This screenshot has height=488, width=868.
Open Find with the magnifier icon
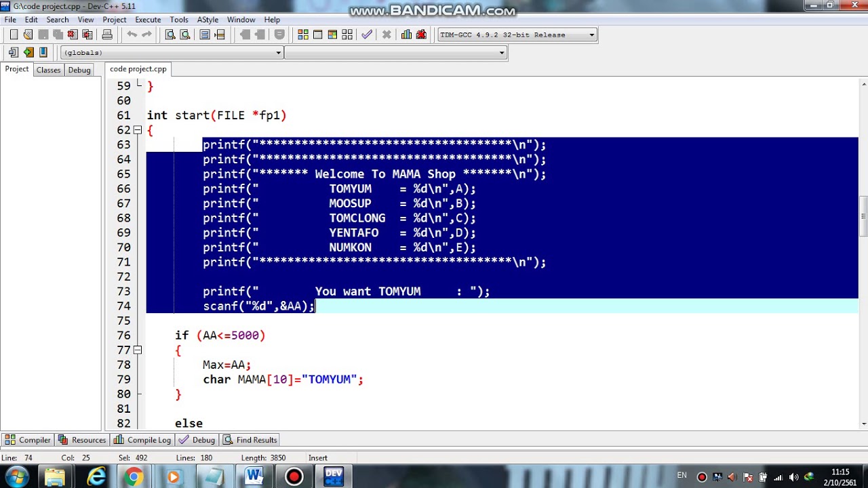[170, 35]
